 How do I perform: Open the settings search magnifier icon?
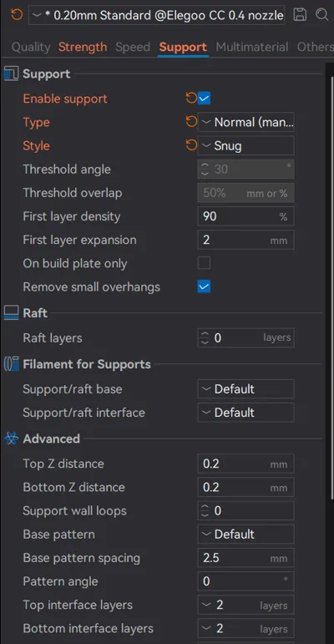(322, 15)
